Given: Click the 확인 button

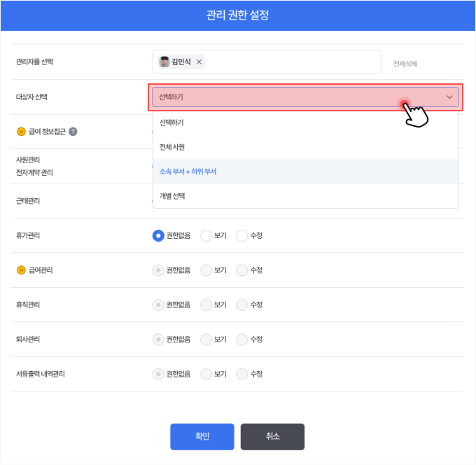Looking at the screenshot, I should (x=202, y=436).
